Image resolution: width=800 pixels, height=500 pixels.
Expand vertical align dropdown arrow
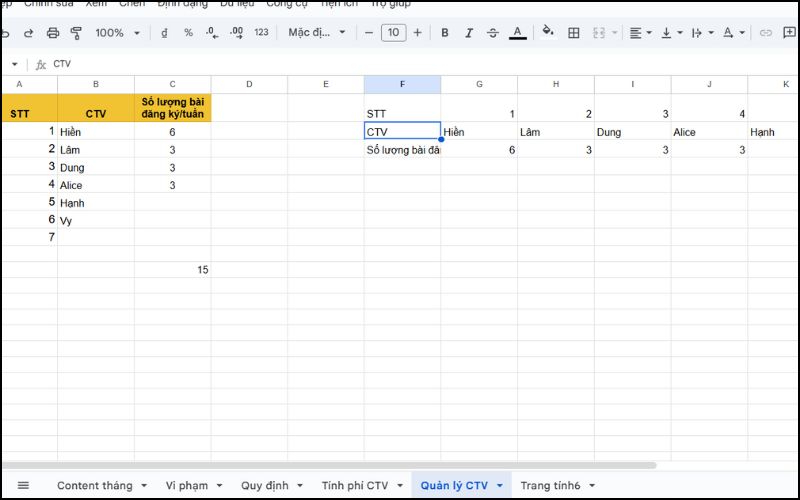pos(680,33)
